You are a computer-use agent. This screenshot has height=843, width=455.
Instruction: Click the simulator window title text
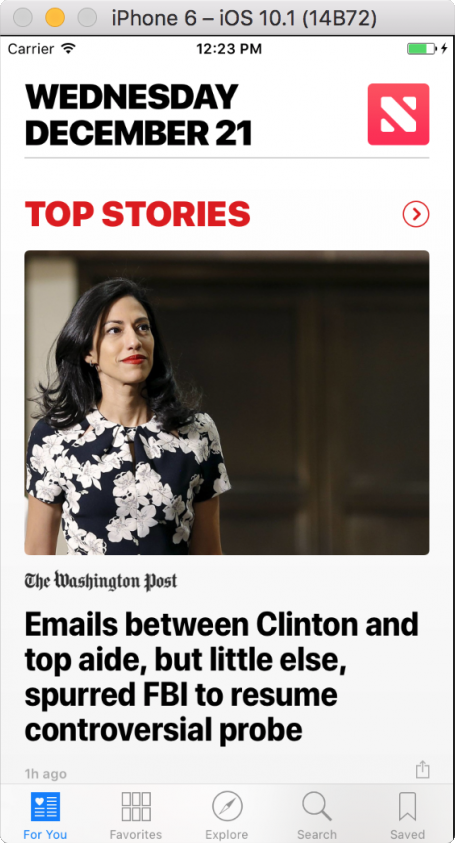point(244,18)
